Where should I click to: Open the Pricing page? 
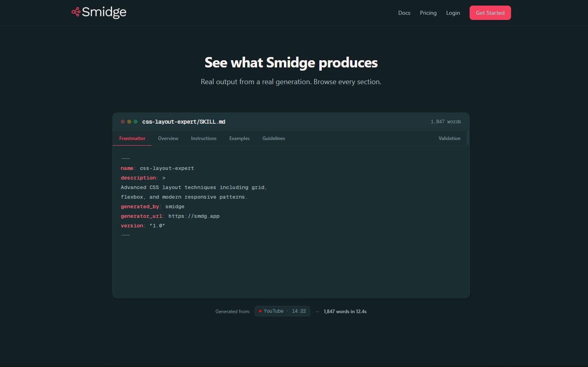pos(428,13)
